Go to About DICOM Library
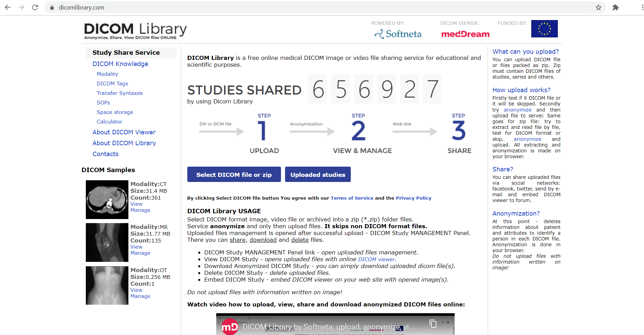Image resolution: width=644 pixels, height=335 pixels. [x=124, y=143]
